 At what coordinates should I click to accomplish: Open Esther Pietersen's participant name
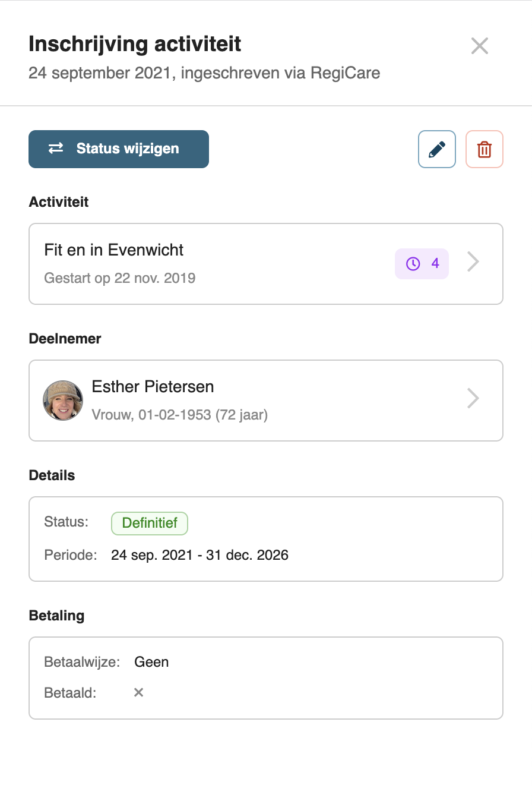pyautogui.click(x=153, y=387)
